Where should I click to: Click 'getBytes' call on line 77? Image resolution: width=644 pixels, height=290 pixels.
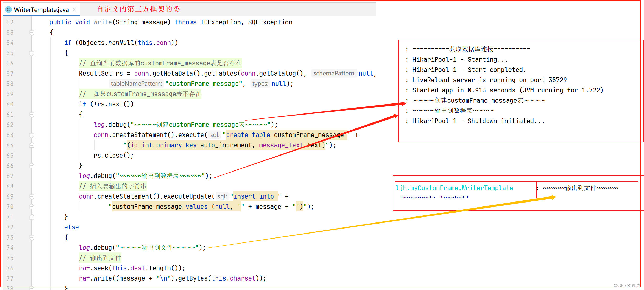click(193, 278)
